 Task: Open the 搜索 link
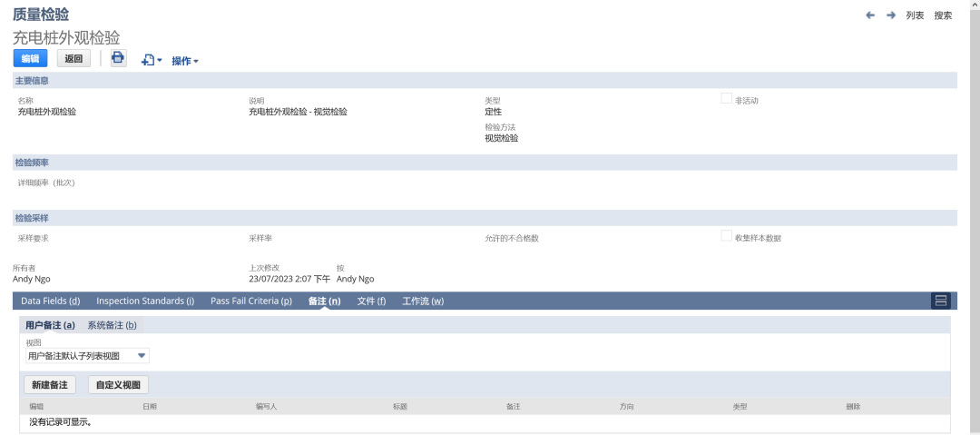943,15
